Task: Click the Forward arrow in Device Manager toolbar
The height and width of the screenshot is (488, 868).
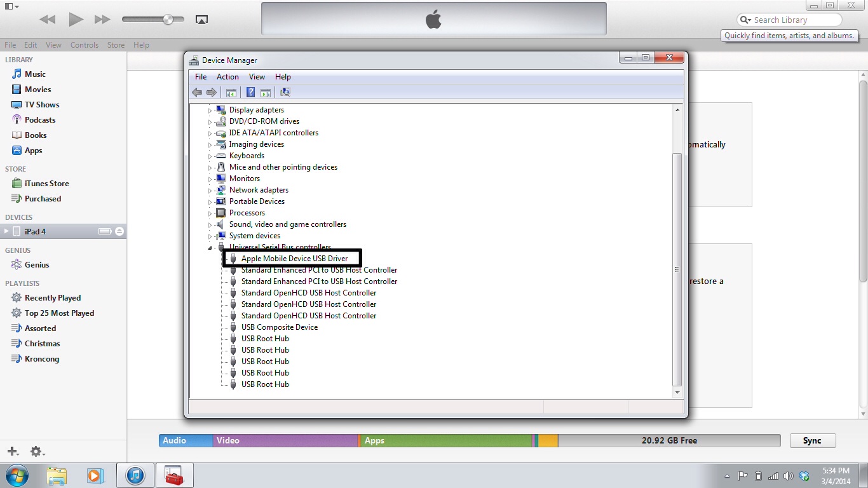Action: [212, 93]
